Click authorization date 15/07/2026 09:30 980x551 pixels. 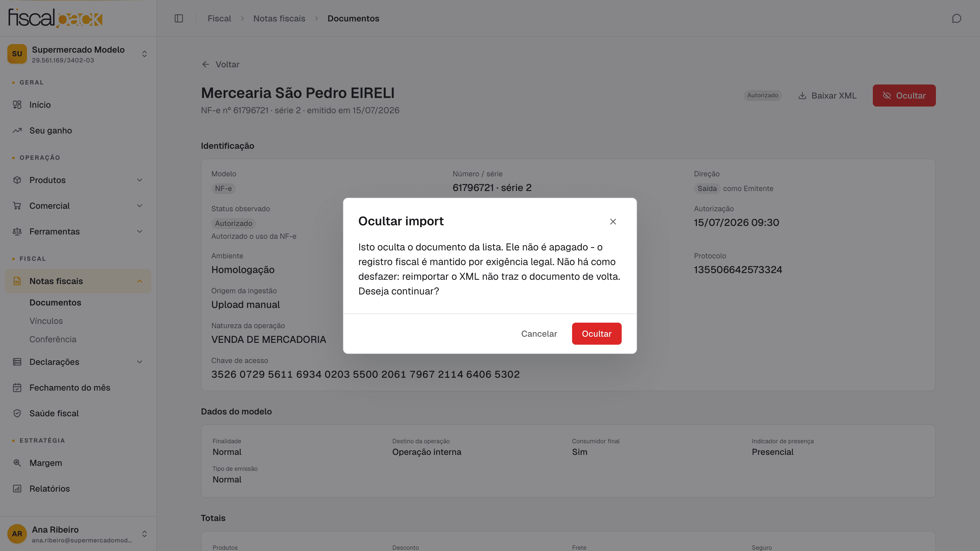736,223
